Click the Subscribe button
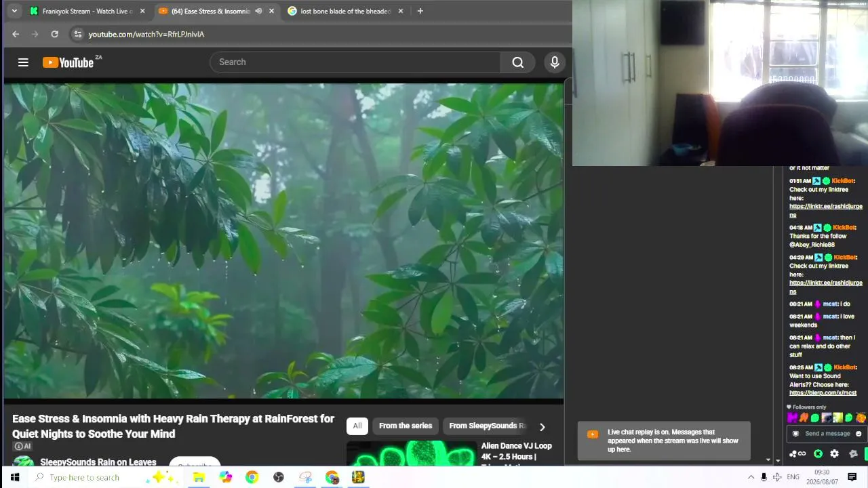Image resolution: width=868 pixels, height=488 pixels. (x=195, y=463)
